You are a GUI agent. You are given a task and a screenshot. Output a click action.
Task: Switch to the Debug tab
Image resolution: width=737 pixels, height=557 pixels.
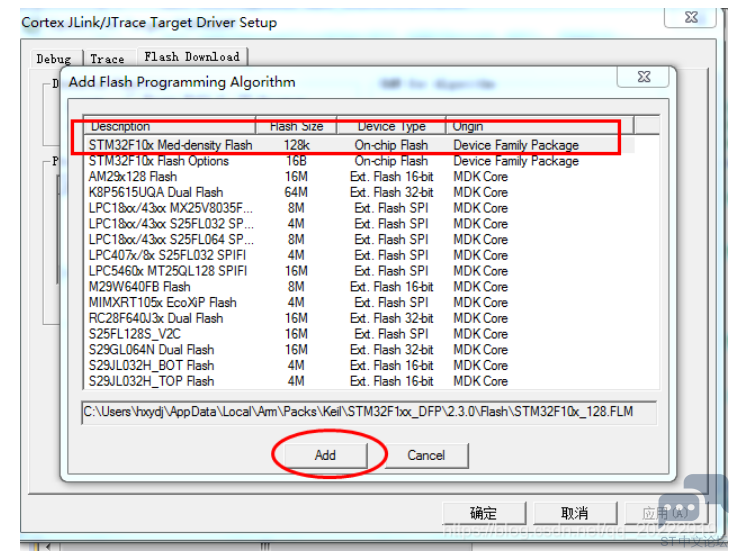point(54,59)
